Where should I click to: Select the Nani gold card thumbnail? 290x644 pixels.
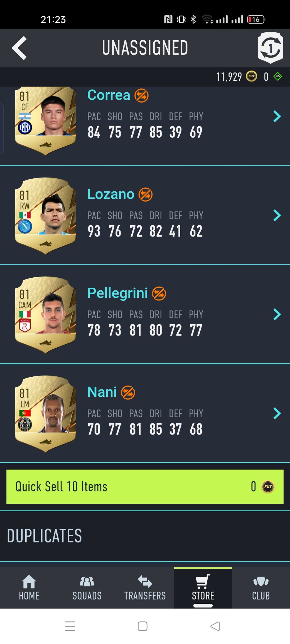(x=45, y=414)
